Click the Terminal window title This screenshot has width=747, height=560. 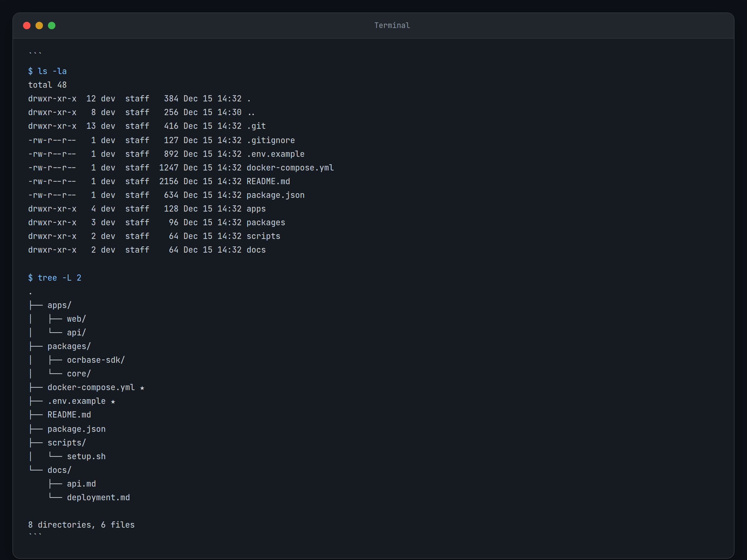392,26
